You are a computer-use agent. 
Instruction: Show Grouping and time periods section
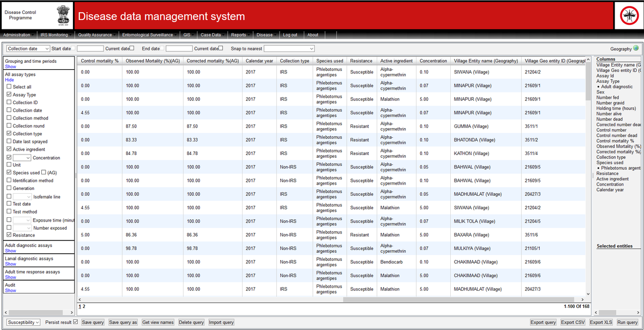(x=10, y=67)
